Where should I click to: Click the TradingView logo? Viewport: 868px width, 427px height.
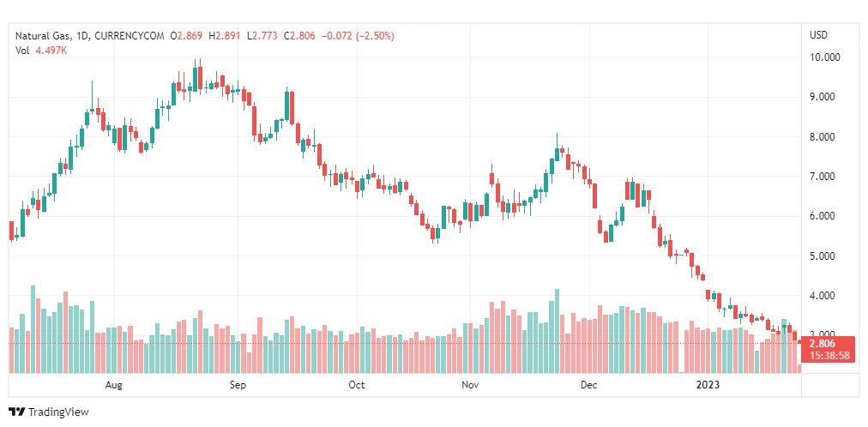(x=48, y=412)
